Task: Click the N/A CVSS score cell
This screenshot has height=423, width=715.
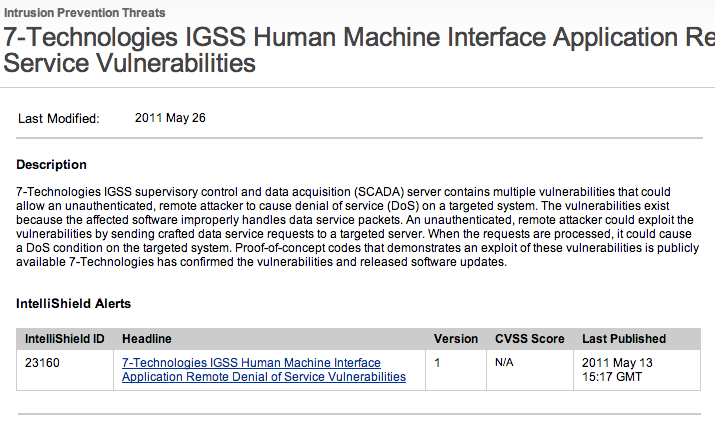Action: pos(505,363)
